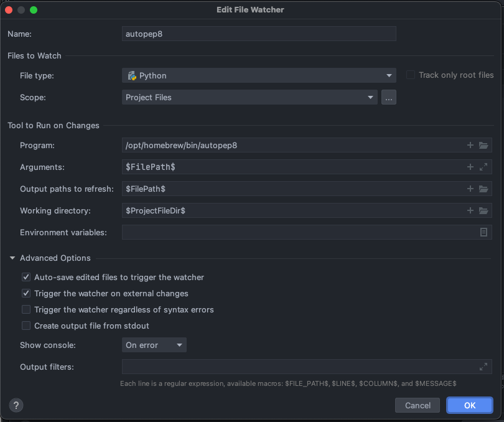The width and height of the screenshot is (504, 422).
Task: Open the Show console dropdown
Action: pyautogui.click(x=154, y=345)
